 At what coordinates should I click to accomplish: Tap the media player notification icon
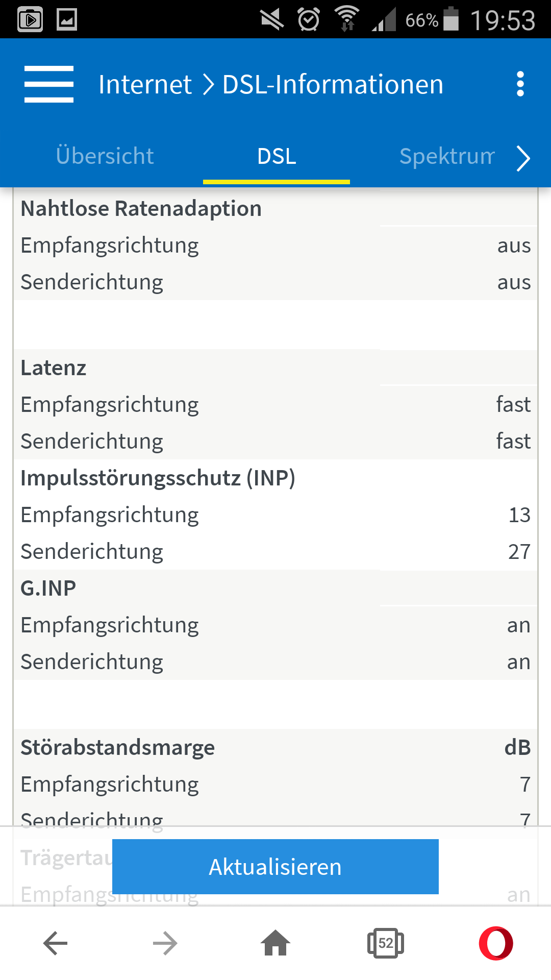30,20
